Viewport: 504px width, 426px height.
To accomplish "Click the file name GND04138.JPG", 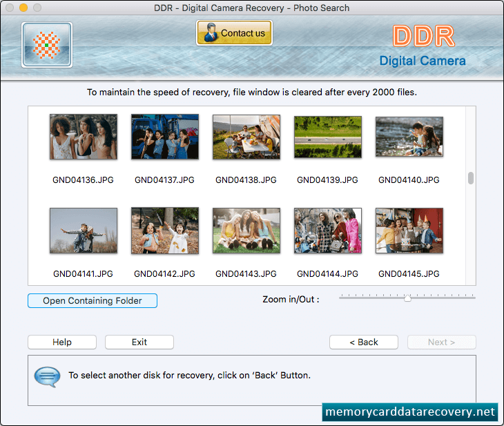I will pyautogui.click(x=246, y=180).
